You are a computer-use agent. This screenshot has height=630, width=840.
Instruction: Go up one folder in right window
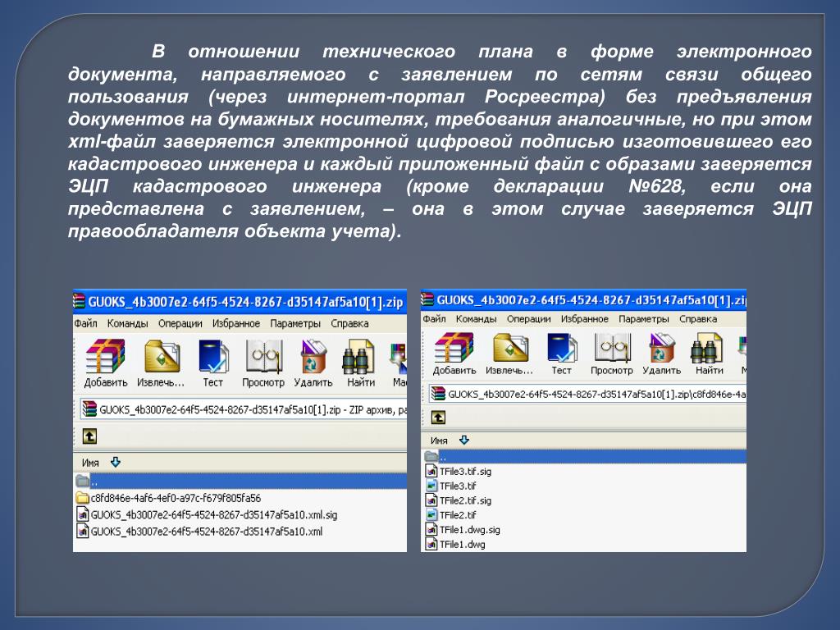pyautogui.click(x=438, y=418)
